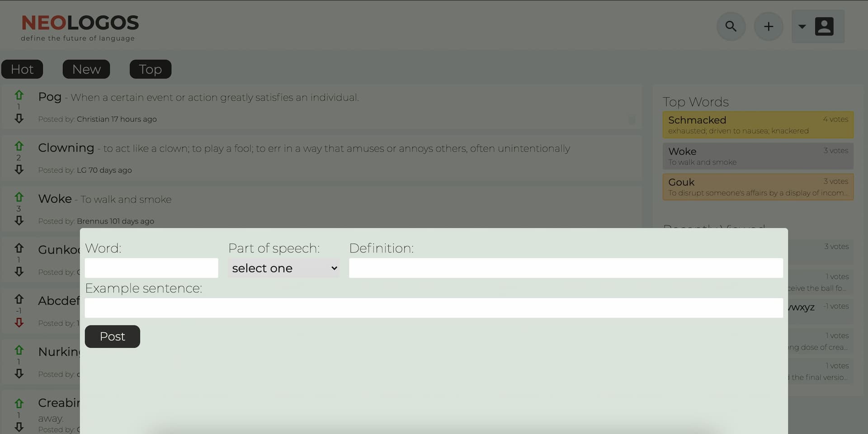Screen dimensions: 868x434
Task: Switch to the Top tab
Action: [x=150, y=69]
